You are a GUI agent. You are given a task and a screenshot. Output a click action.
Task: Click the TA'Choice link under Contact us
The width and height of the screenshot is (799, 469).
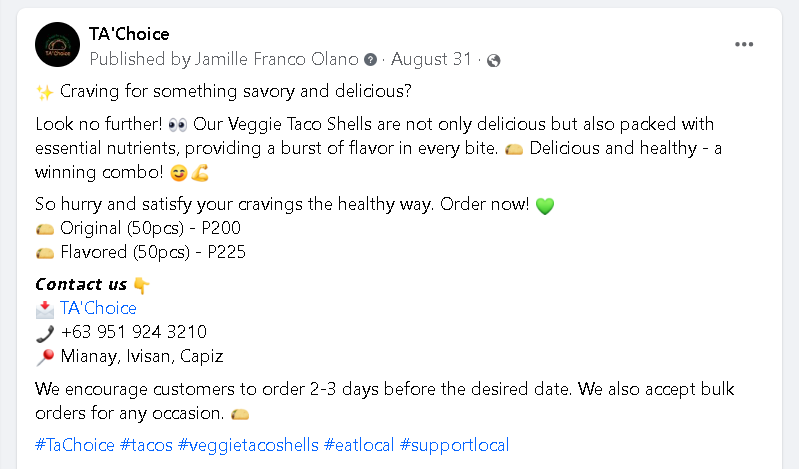pos(98,308)
